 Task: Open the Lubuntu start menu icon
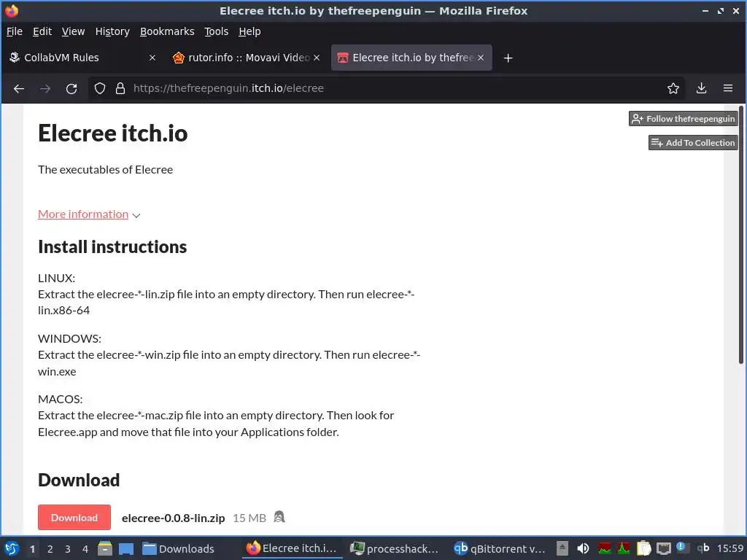click(x=12, y=548)
